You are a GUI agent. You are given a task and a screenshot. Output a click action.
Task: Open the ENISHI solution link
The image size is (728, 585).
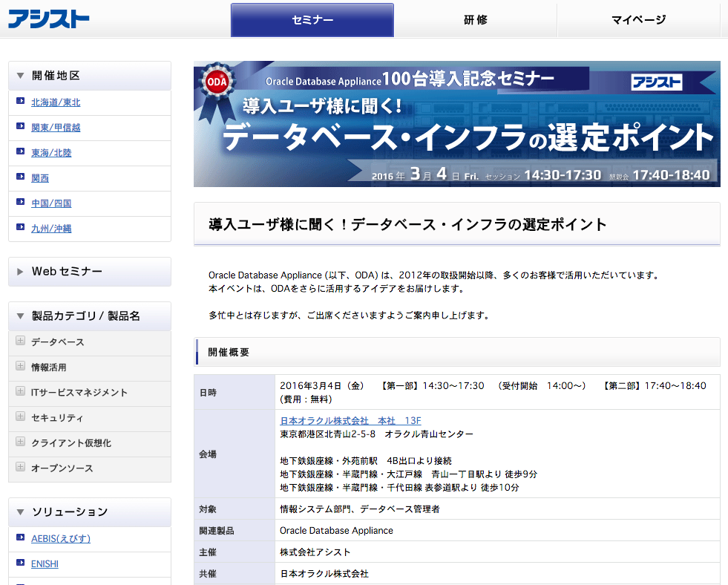pos(45,564)
